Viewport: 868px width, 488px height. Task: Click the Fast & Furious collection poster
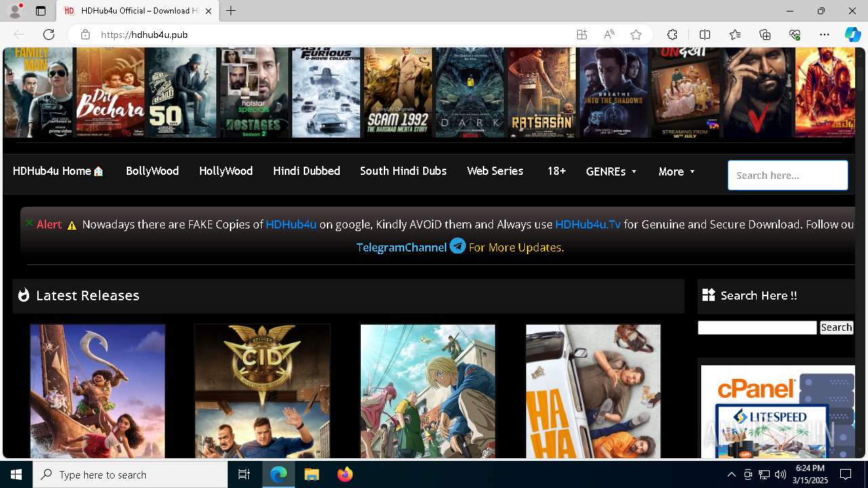click(326, 92)
